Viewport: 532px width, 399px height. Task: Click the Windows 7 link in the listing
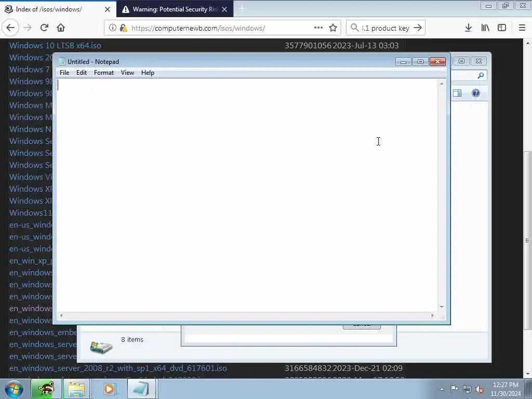(x=30, y=69)
